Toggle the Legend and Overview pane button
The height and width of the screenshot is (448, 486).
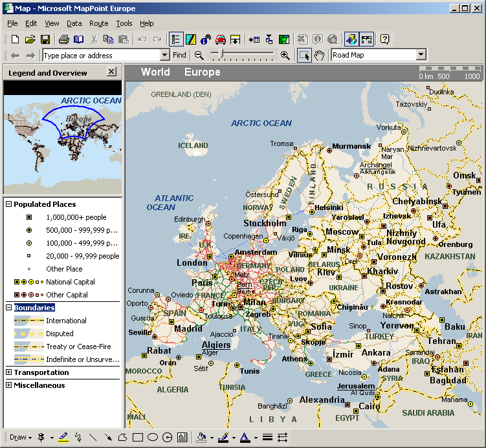(176, 39)
